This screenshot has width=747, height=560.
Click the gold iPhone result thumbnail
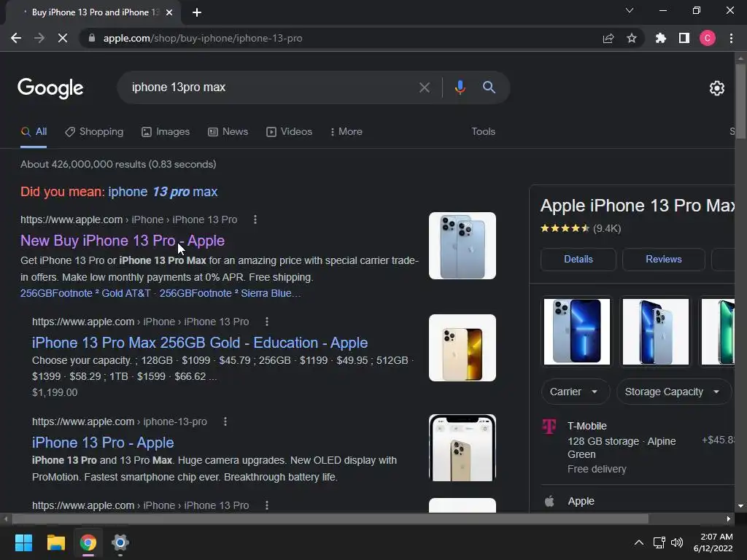point(462,348)
